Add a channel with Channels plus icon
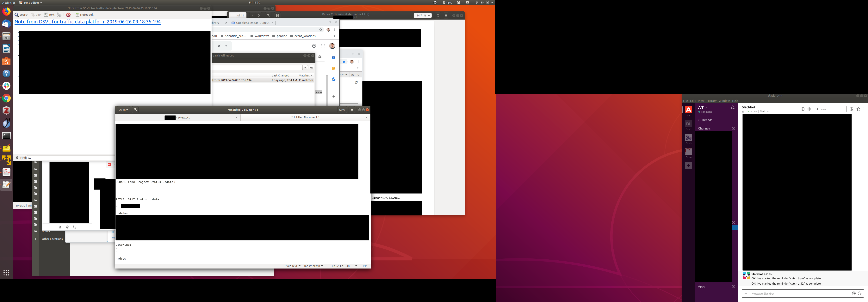This screenshot has width=868, height=302. pos(734,128)
